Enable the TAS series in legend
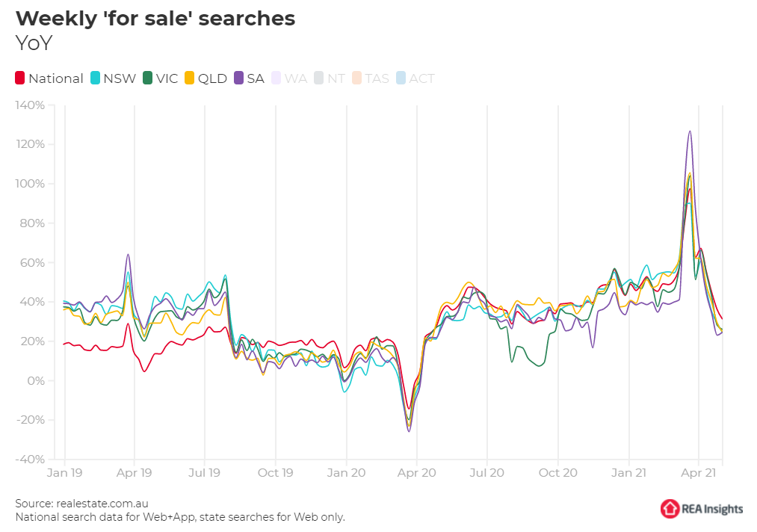Screen dimensions: 757x532 point(377,78)
